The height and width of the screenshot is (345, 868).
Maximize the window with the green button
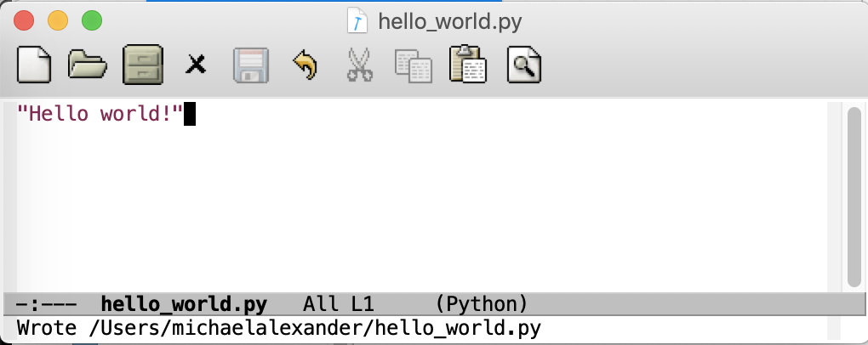(x=92, y=21)
